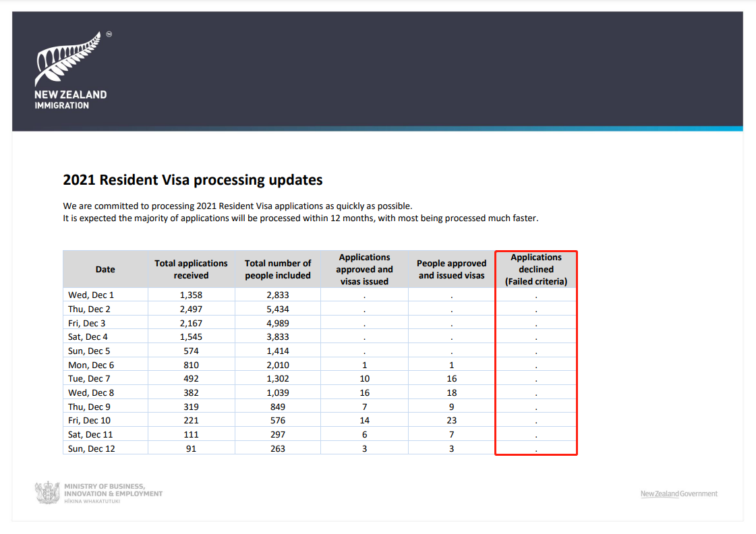Click the people included value '2,833'

pos(278,295)
